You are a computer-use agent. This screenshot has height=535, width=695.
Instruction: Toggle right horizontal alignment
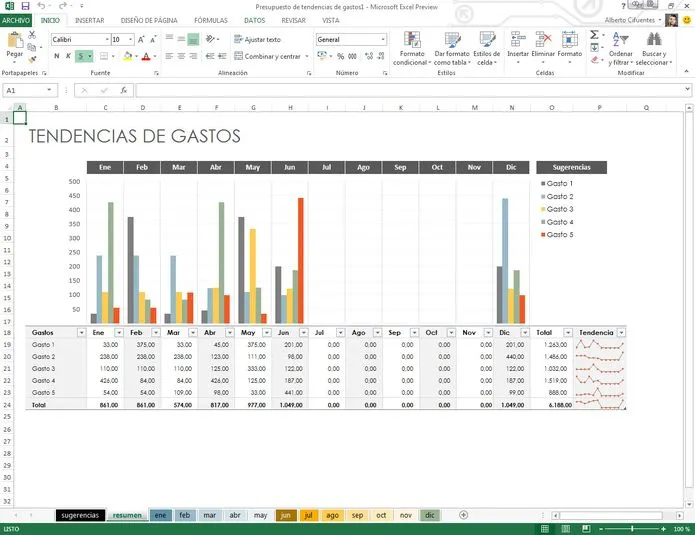tap(193, 56)
